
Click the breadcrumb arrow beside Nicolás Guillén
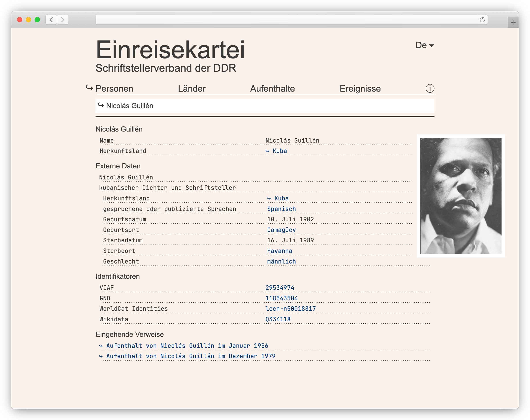[x=101, y=105]
